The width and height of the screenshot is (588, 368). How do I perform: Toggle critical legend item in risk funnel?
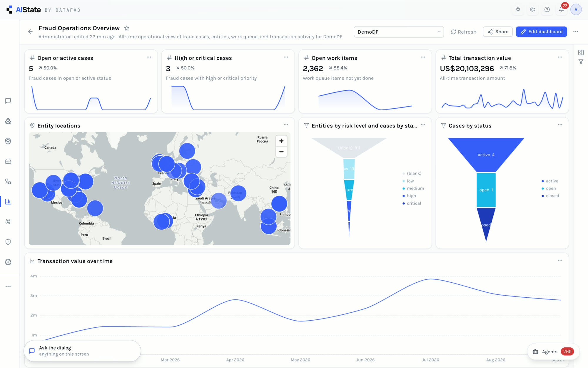coord(412,203)
